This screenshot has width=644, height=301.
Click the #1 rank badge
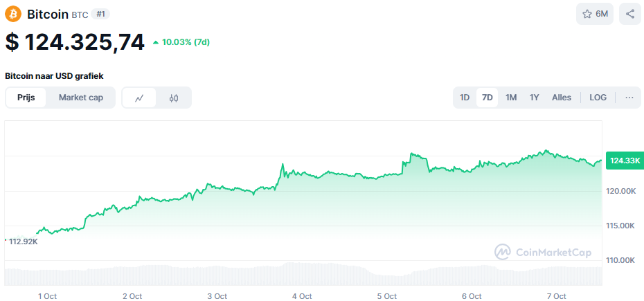point(100,14)
